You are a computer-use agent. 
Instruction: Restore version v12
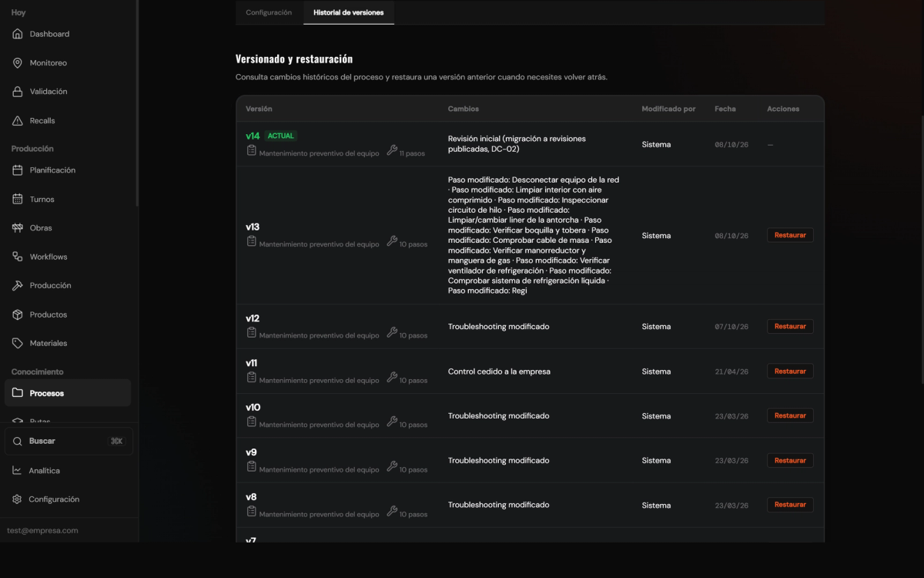pos(790,327)
